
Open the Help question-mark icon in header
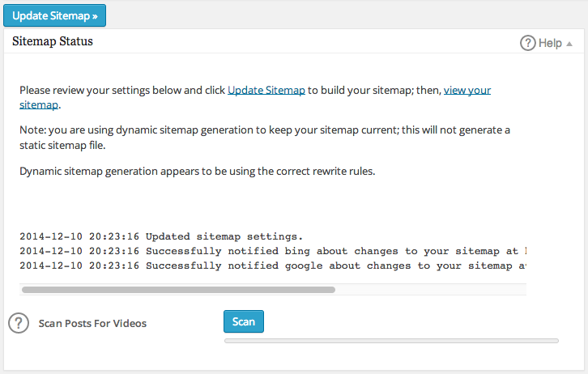[527, 43]
